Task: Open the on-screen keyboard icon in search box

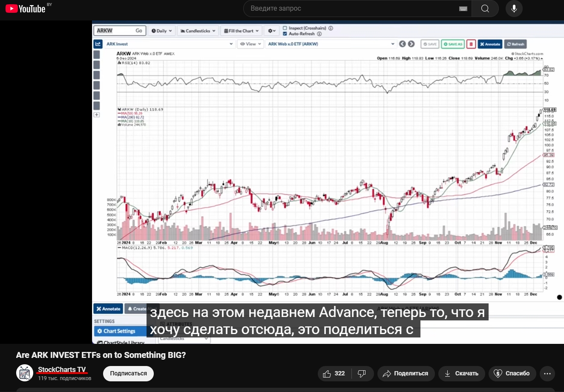Action: [x=463, y=9]
